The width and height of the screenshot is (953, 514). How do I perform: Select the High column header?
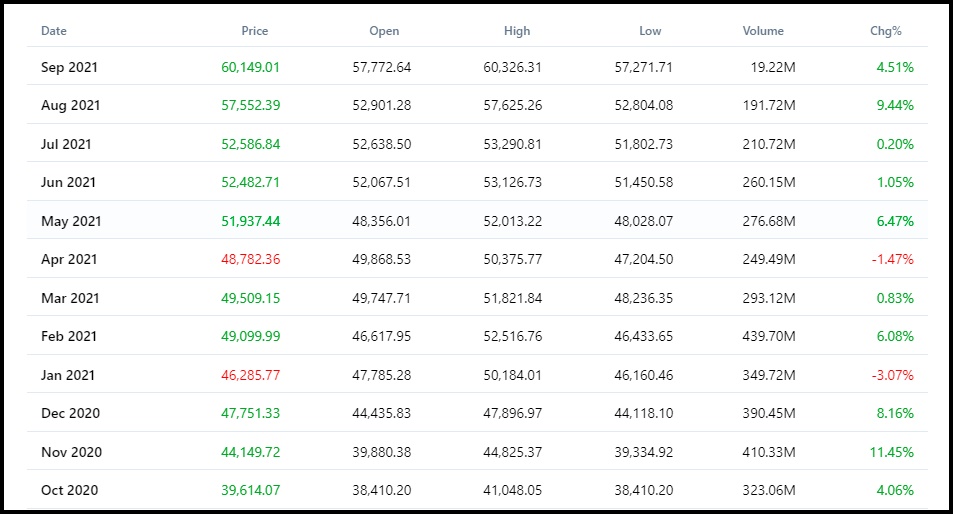[x=517, y=31]
